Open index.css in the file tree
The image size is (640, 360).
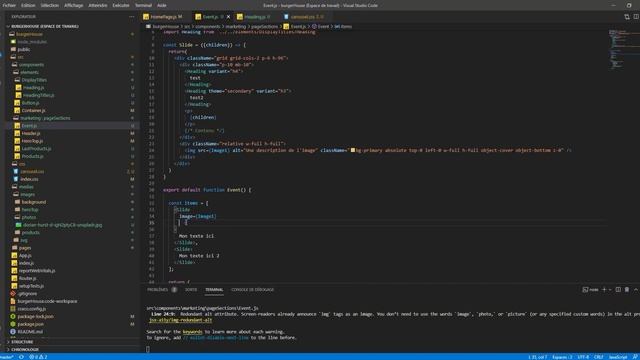pyautogui.click(x=29, y=179)
